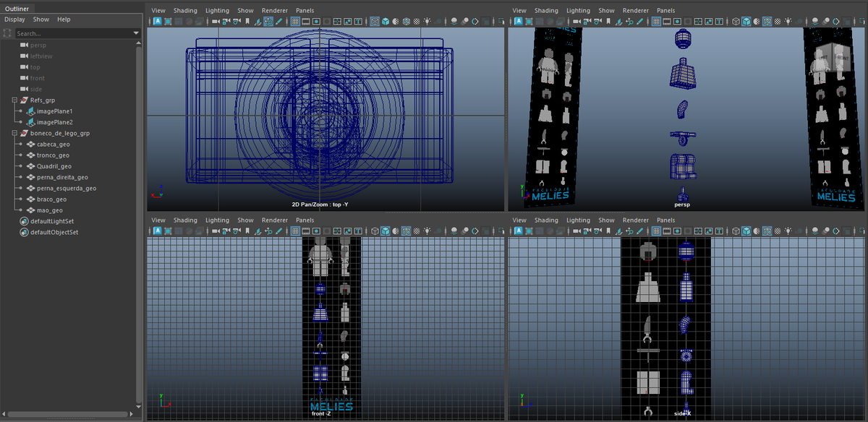Click Textured checker icon in persp panel
Screen dimensions: 868x422
(778, 22)
